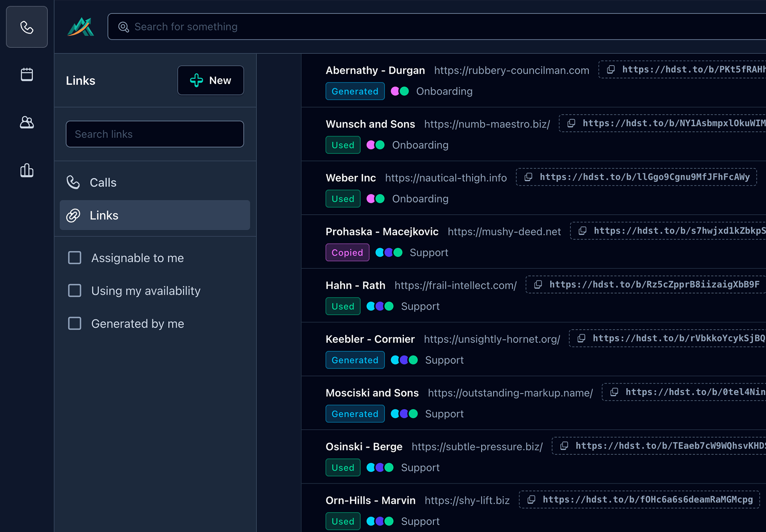Click the Hahn - Rath short URL text
The height and width of the screenshot is (532, 766).
click(x=654, y=284)
